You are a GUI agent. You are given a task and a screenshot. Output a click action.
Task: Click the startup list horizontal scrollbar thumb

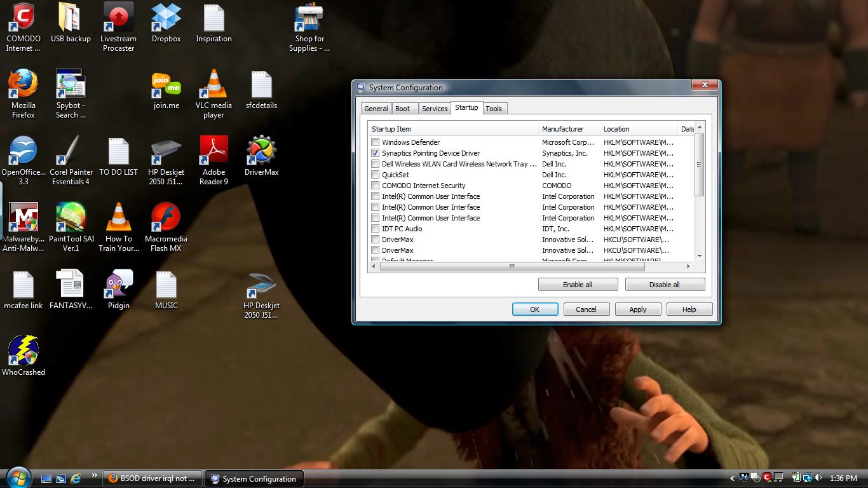pos(512,267)
